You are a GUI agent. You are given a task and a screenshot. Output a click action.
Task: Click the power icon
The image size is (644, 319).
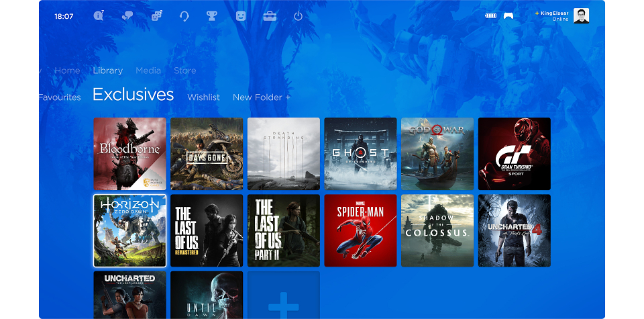298,16
